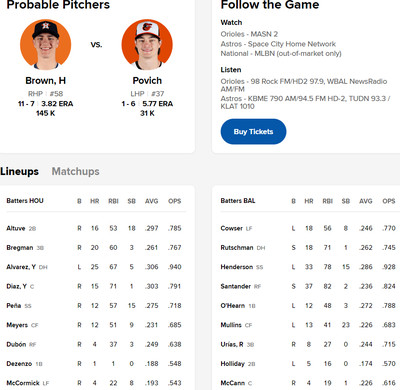
Task: Open Peña player link
Action: pos(14,306)
